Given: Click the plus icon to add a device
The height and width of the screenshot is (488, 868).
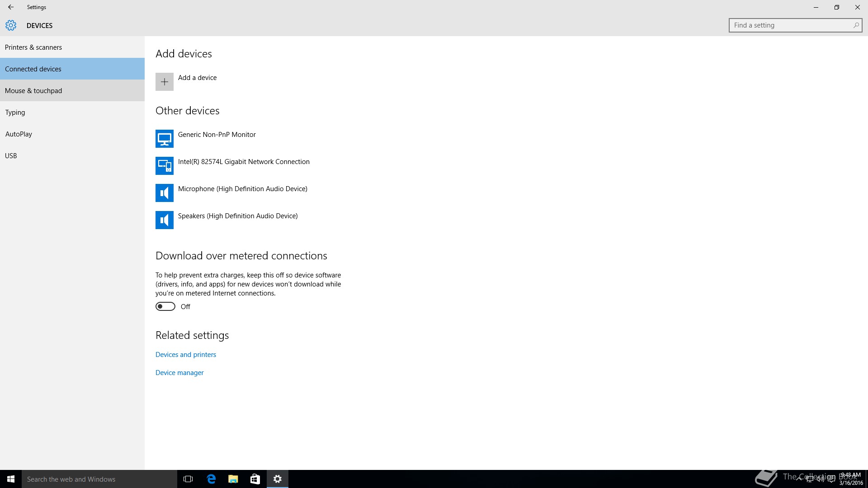Looking at the screenshot, I should click(165, 82).
